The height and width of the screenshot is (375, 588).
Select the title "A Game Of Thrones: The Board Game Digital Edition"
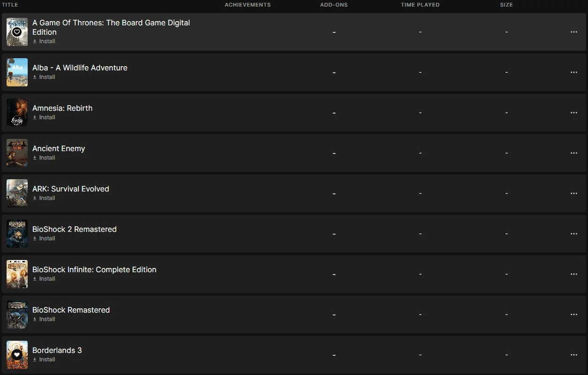pos(111,27)
